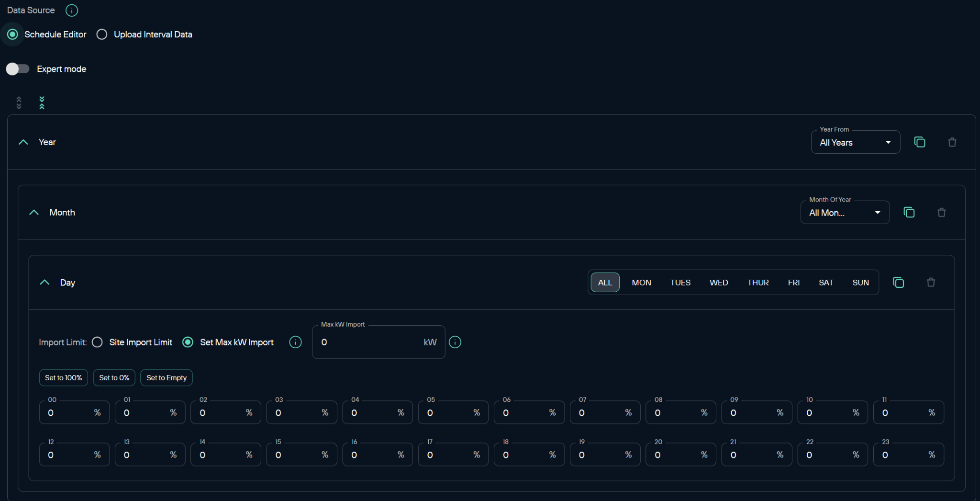This screenshot has width=980, height=501.
Task: Click the hour 06 percentage field
Action: tap(529, 412)
